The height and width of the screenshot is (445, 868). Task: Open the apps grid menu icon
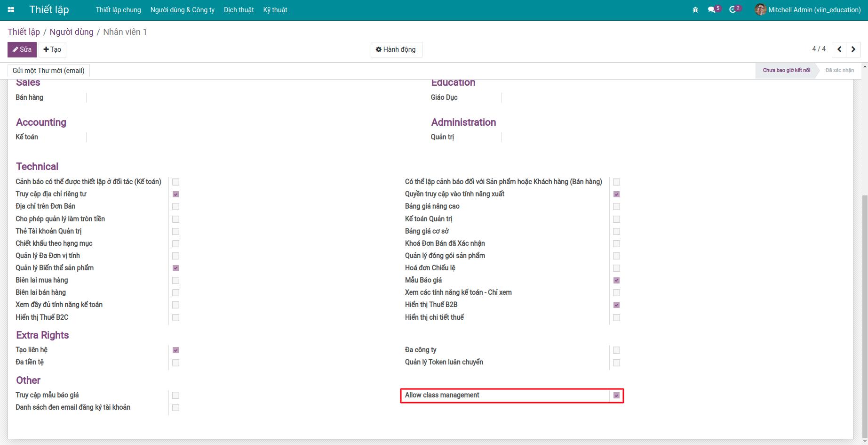(x=11, y=10)
